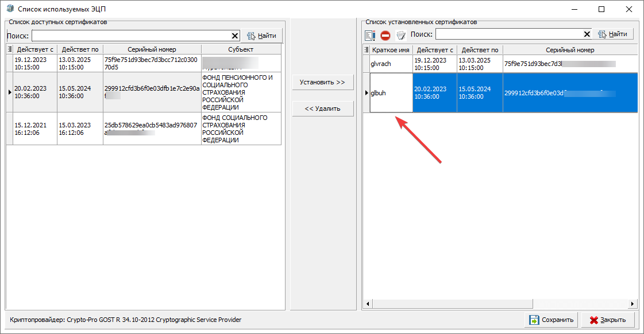
Task: Click installed glvrach start date 19.12.2023
Action: click(435, 64)
